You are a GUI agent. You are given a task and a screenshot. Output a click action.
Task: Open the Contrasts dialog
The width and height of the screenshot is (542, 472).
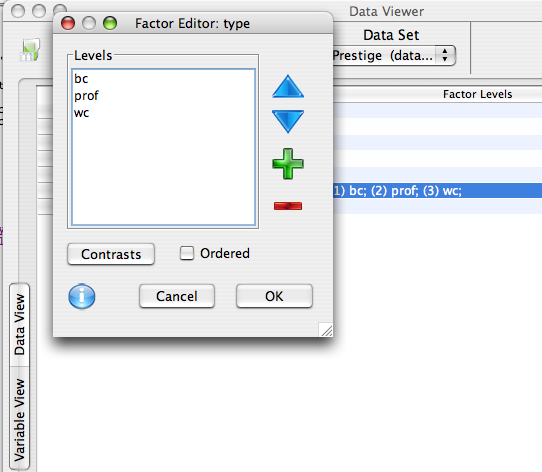click(111, 254)
